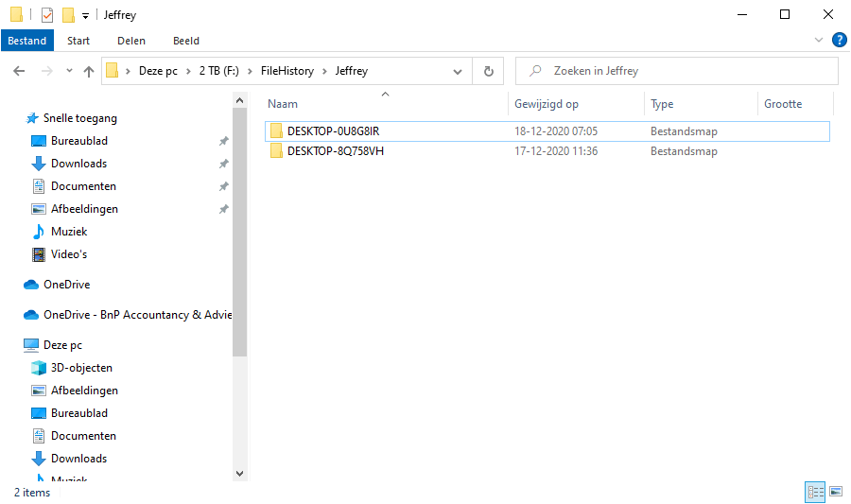This screenshot has height=504, width=851.
Task: Open the OneDrive cloud icon
Action: (31, 285)
